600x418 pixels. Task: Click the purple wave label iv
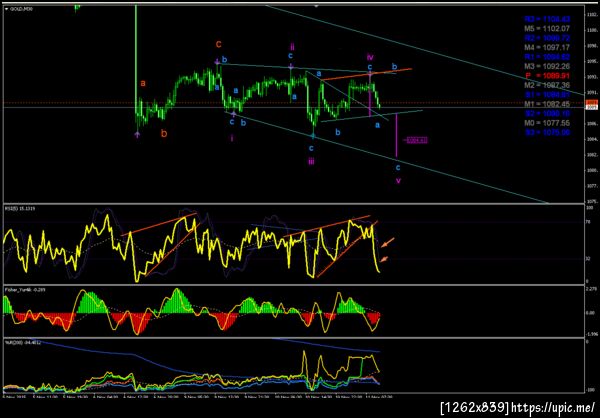click(370, 57)
